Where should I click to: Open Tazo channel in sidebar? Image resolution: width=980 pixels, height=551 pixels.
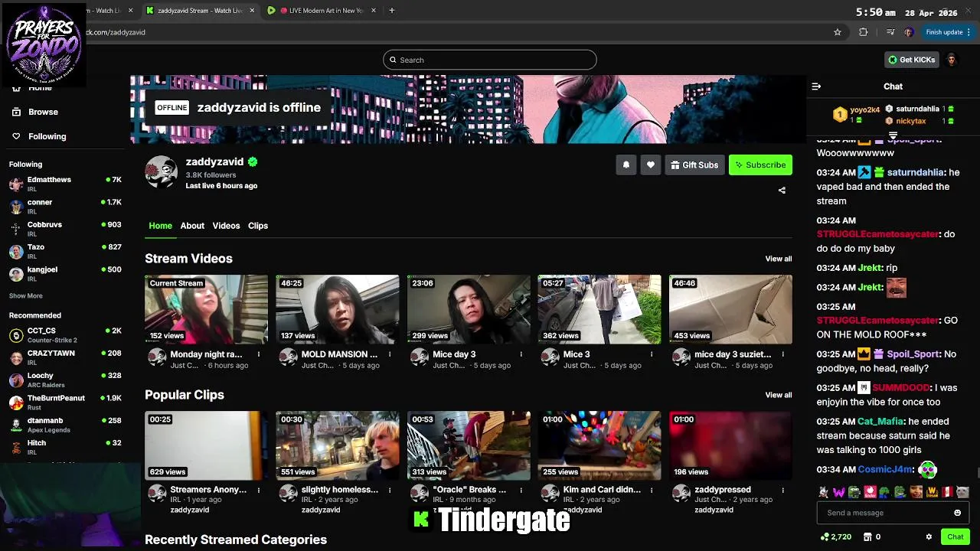pos(65,251)
